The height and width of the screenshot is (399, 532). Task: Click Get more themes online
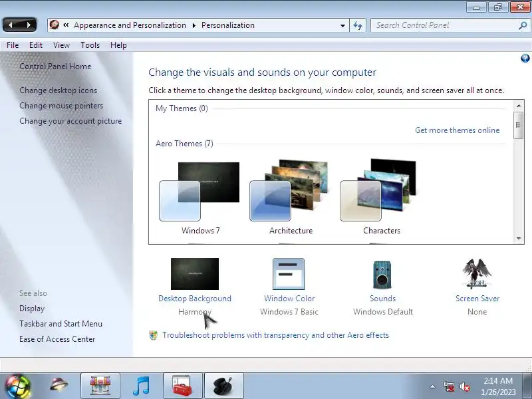click(x=457, y=130)
